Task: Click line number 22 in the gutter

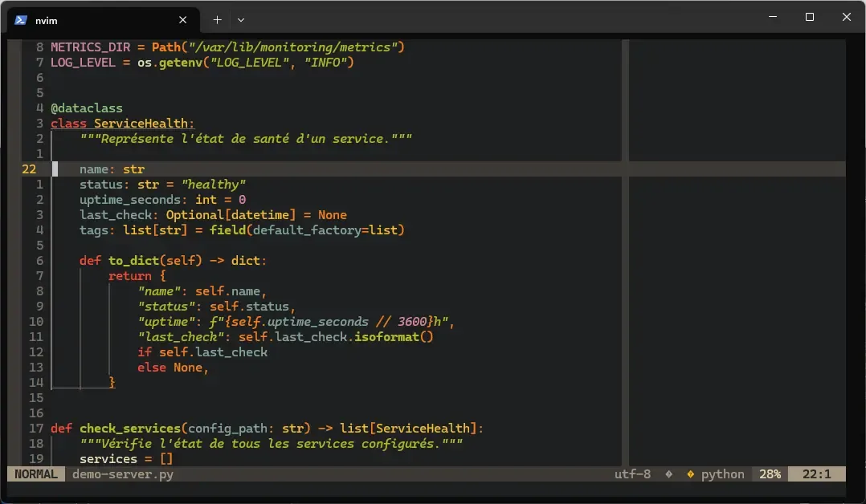Action: coord(31,169)
